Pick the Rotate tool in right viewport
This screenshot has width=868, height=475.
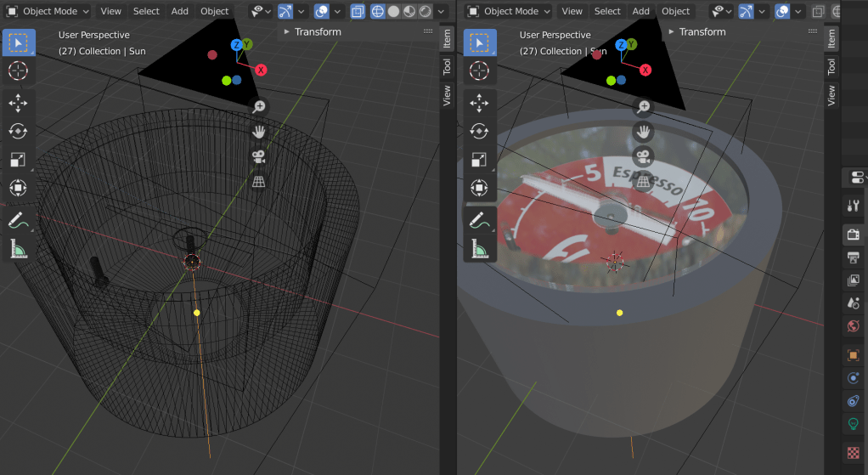click(x=479, y=131)
